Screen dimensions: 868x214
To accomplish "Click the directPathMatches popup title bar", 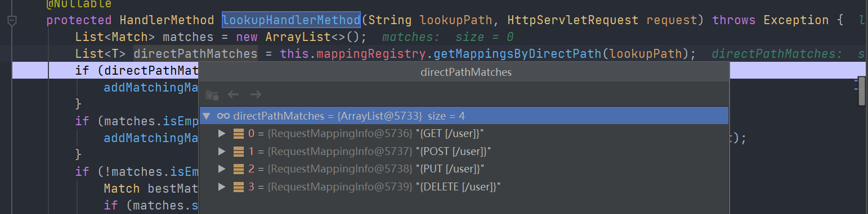I will pos(464,72).
